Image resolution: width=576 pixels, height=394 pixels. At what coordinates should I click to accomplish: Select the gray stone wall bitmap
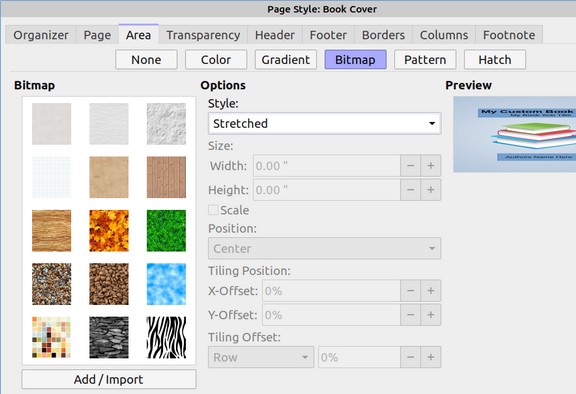tap(109, 337)
